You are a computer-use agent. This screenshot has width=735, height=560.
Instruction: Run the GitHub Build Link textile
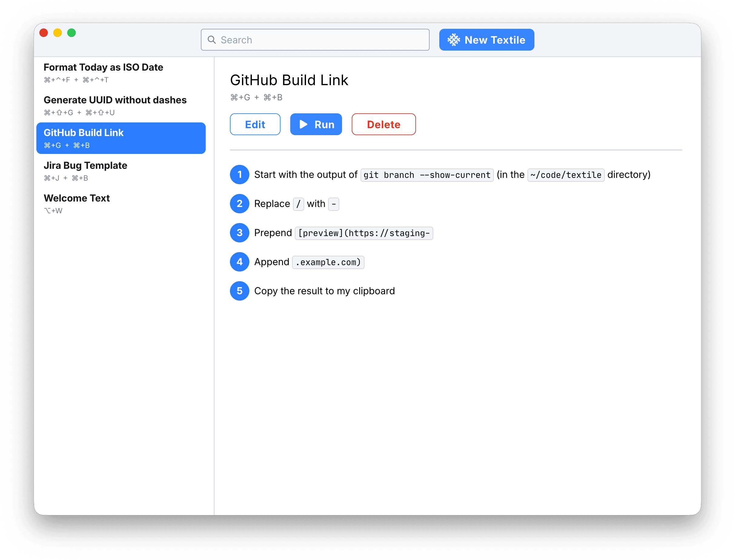point(316,124)
